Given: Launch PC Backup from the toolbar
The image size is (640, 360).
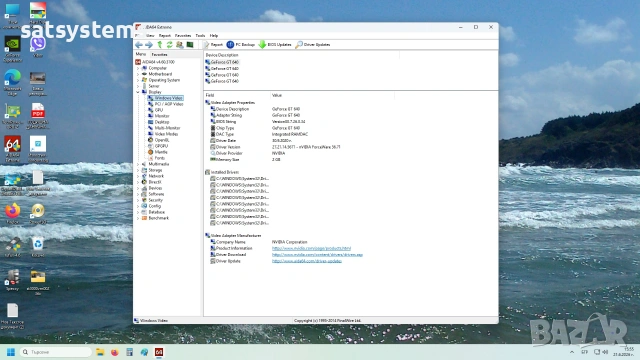Looking at the screenshot, I should [x=241, y=44].
